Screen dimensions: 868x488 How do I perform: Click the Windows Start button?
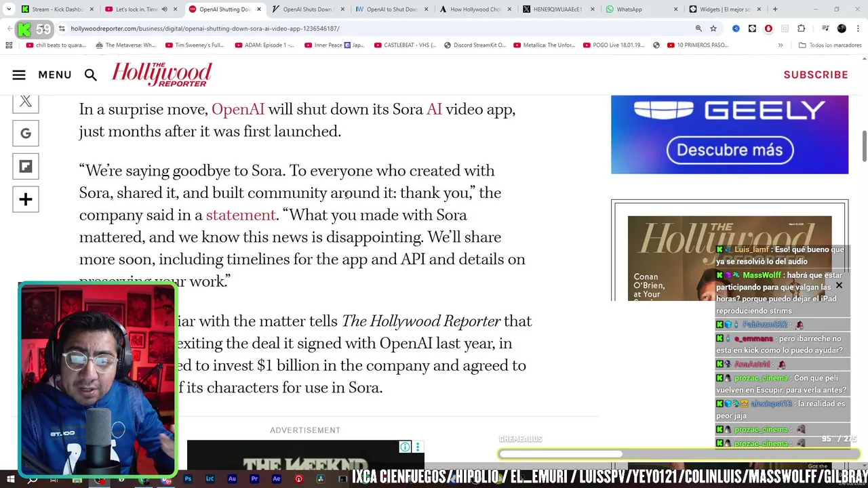(x=10, y=479)
